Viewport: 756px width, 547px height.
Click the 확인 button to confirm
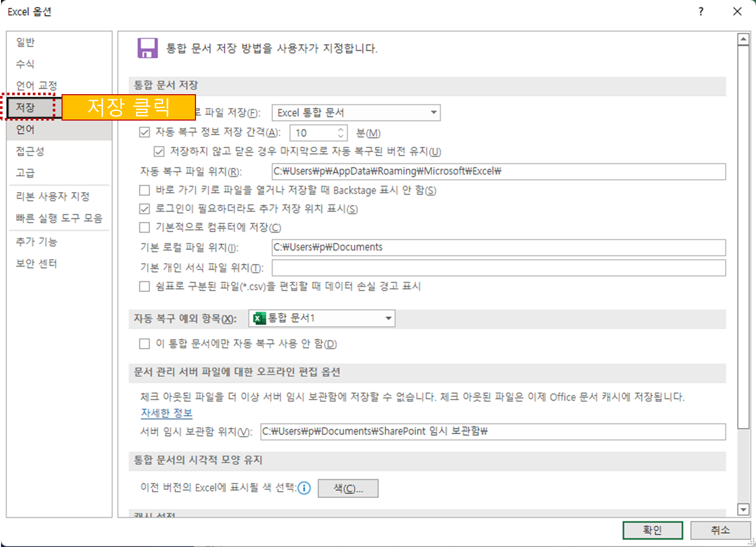coord(653,530)
